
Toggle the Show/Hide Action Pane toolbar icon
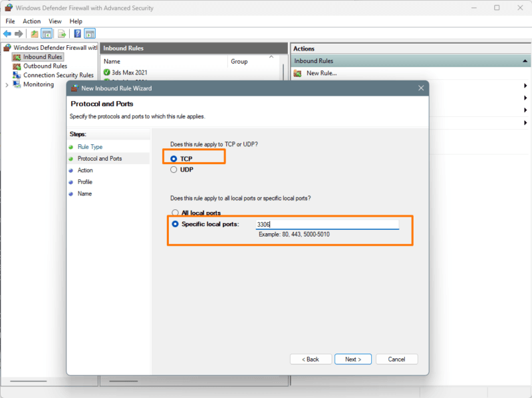click(x=90, y=34)
